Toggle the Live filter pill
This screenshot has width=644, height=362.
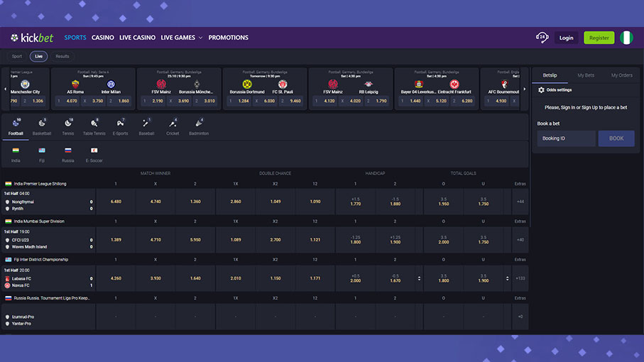[x=38, y=56]
